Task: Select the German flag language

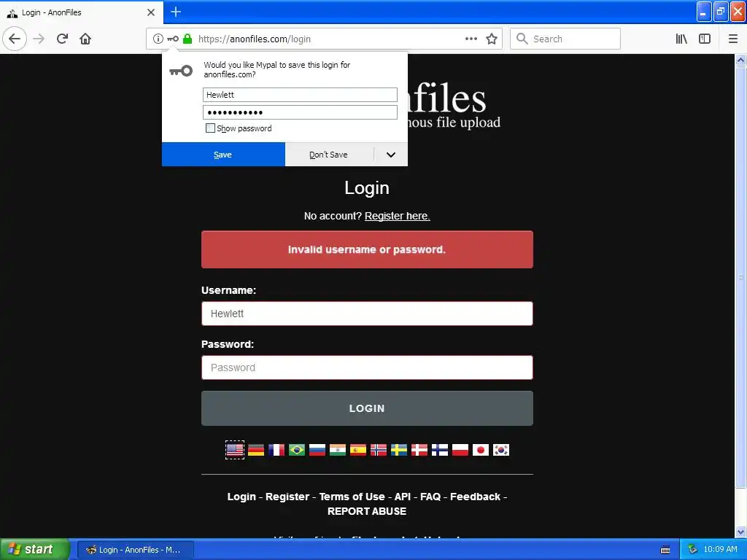Action: (256, 449)
